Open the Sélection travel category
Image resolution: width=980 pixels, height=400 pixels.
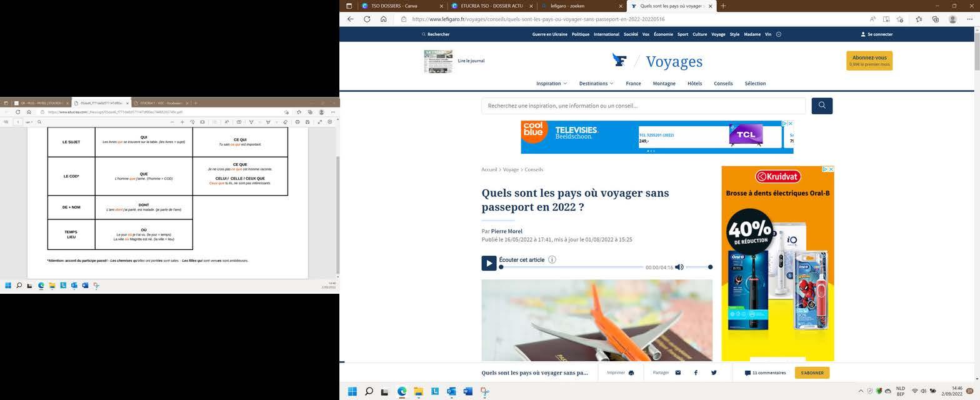[x=755, y=83]
